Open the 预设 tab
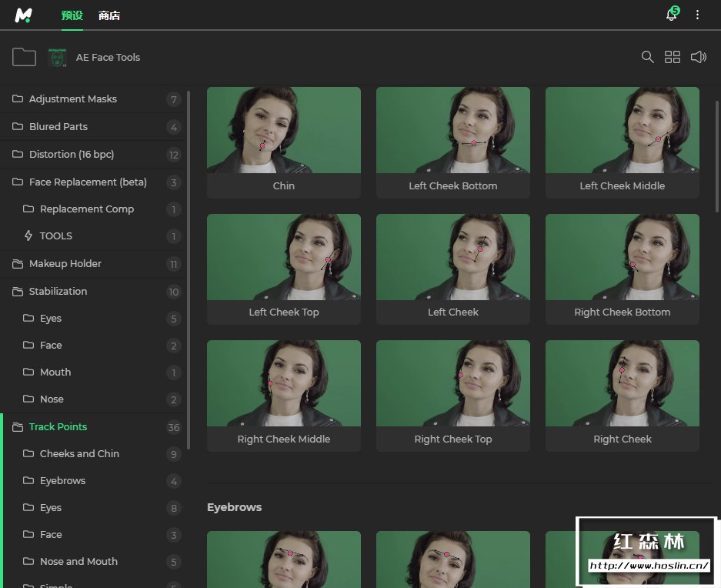 pyautogui.click(x=72, y=15)
